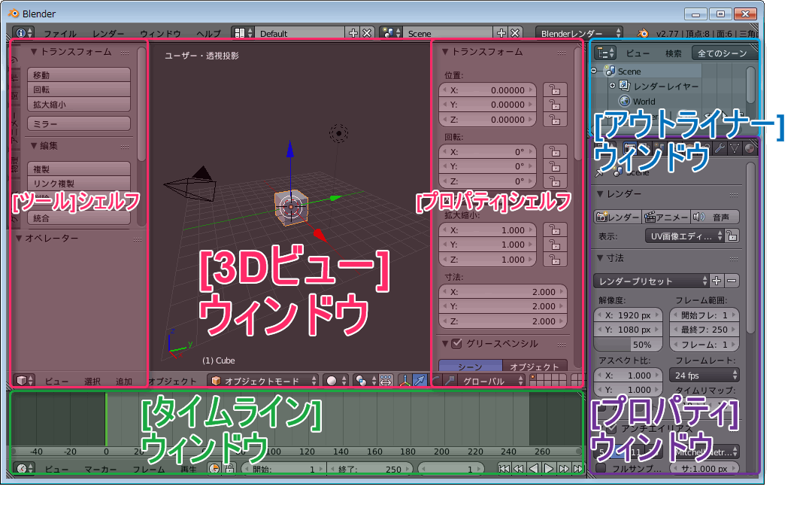
Task: Select the scale manipulator icon
Action: [450, 381]
